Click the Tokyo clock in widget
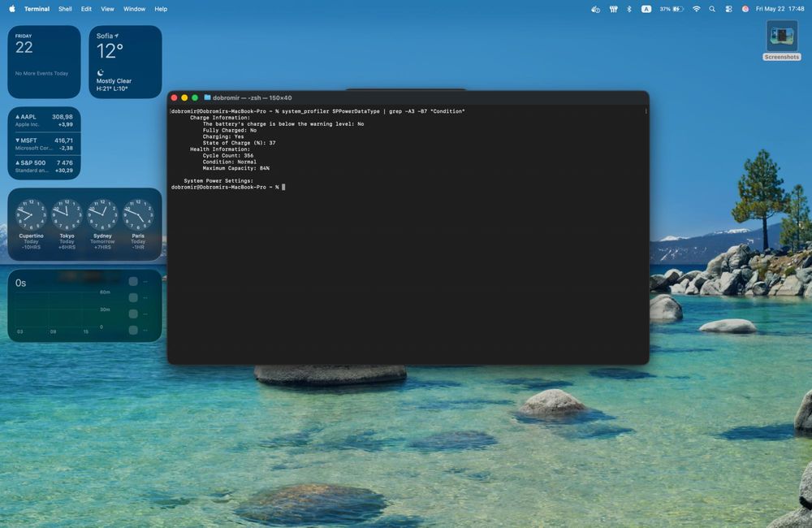 67,224
